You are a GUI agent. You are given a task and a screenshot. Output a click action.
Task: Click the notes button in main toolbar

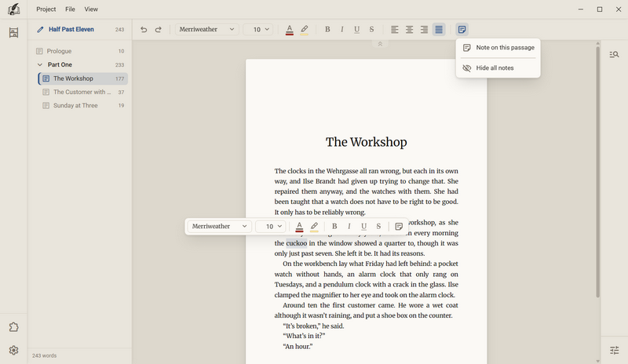click(x=462, y=29)
